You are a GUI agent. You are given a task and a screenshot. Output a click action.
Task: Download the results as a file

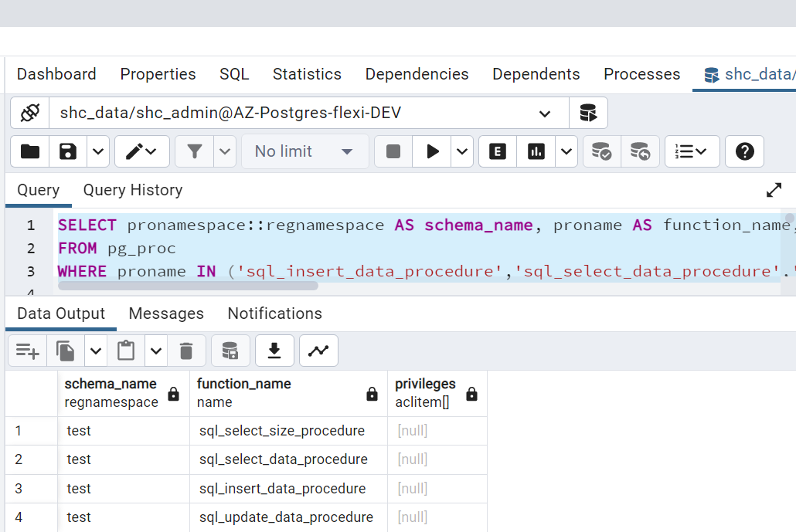274,351
